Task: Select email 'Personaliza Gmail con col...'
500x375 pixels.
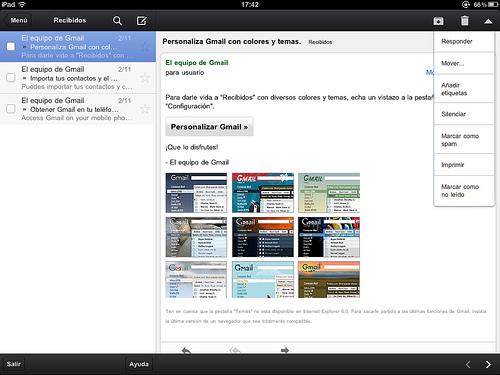Action: tap(78, 47)
